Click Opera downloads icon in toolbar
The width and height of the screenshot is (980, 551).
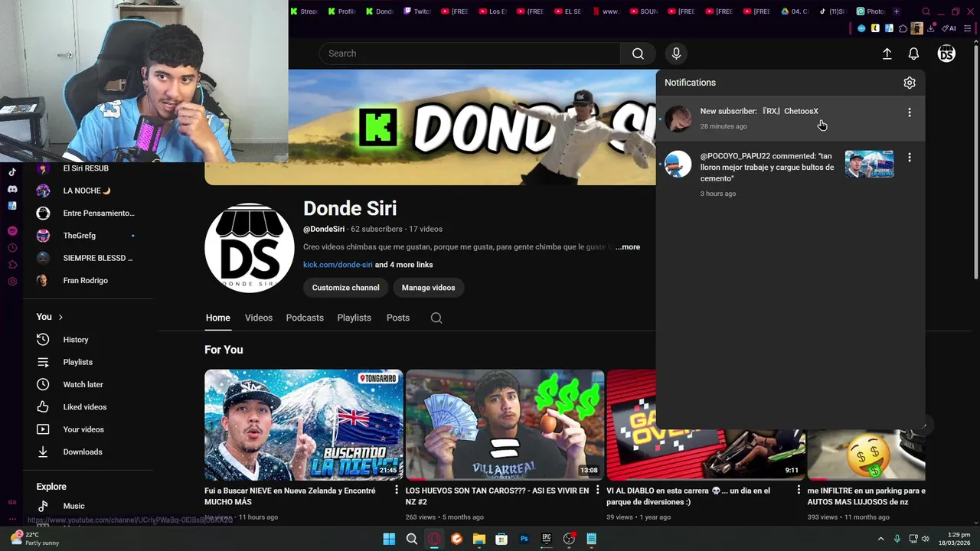click(x=931, y=28)
